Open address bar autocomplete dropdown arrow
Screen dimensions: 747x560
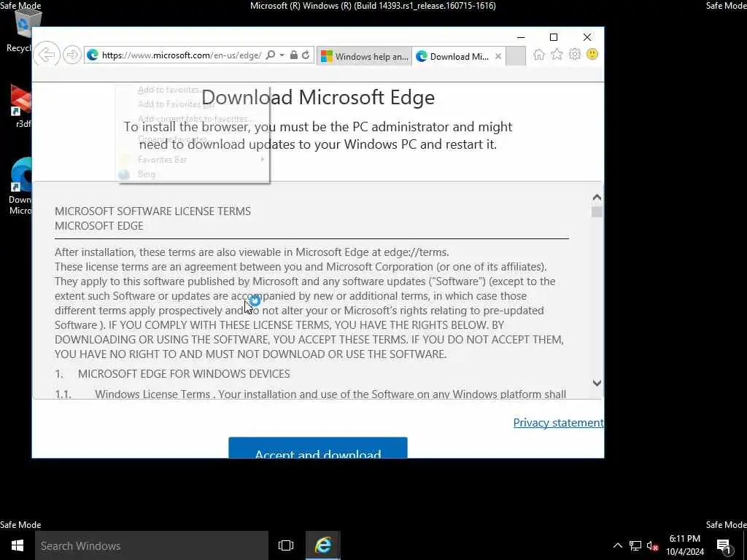click(x=282, y=55)
